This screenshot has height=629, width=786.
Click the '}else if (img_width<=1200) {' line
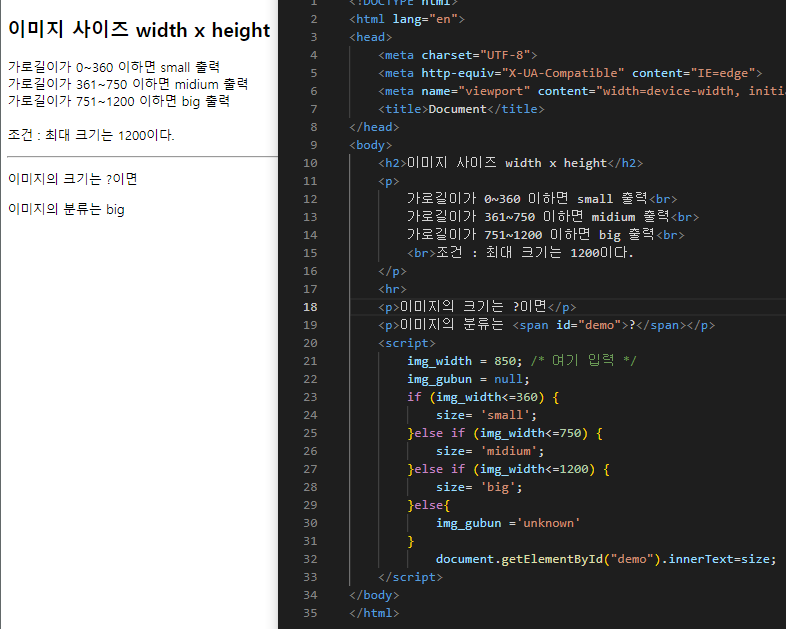pos(509,470)
